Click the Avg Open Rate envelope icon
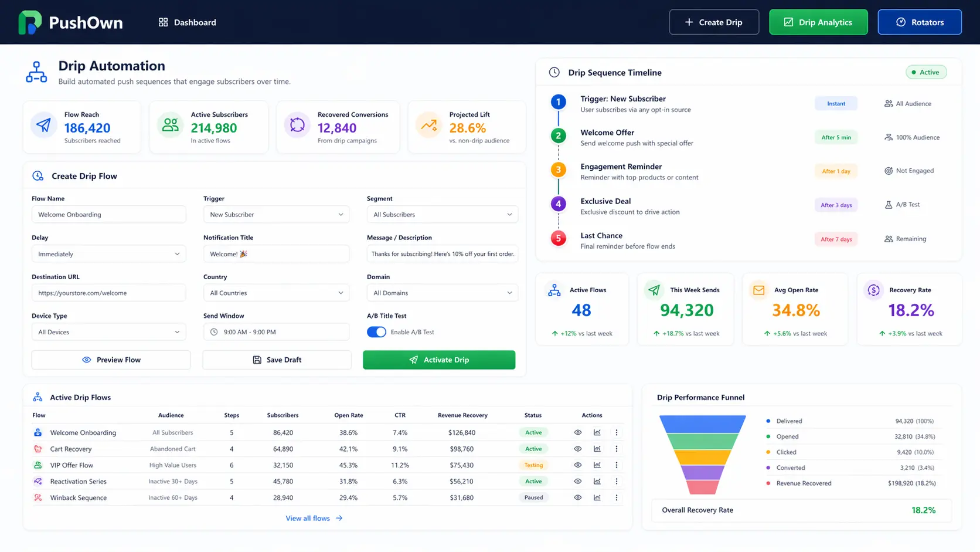 (758, 290)
